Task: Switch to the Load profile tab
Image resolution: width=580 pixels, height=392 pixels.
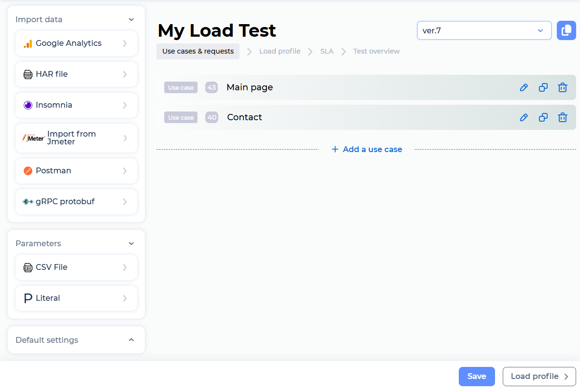Action: [280, 51]
